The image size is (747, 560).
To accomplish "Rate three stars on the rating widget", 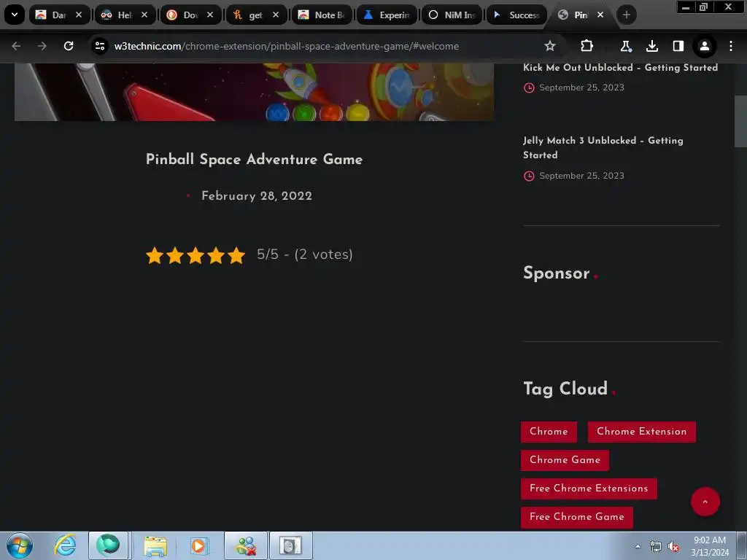I will [196, 255].
